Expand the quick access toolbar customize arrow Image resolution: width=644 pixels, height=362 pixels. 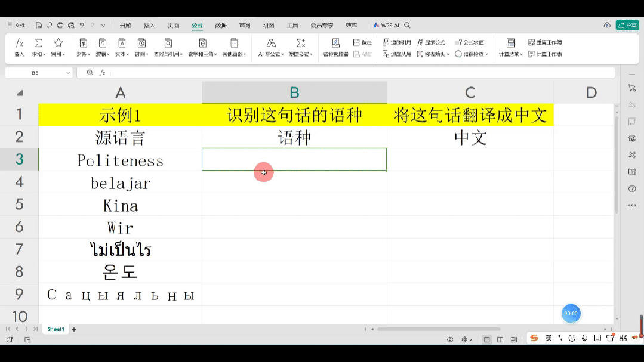(x=103, y=26)
